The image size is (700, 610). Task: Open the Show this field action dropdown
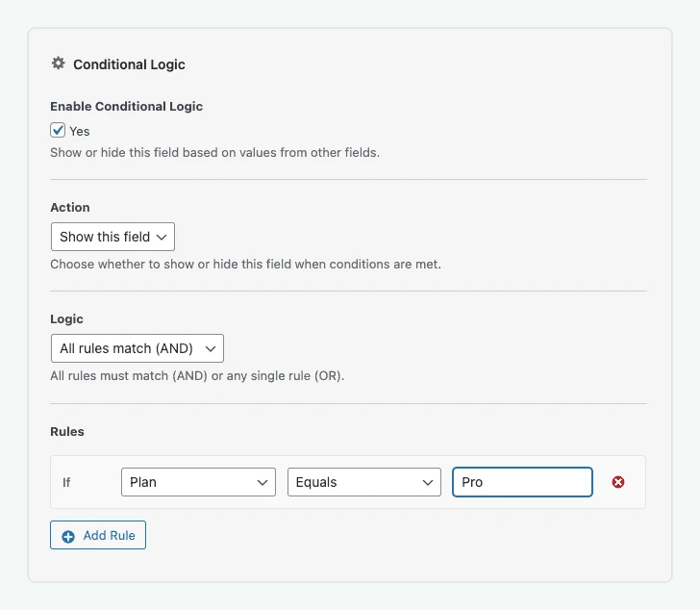[x=112, y=237]
